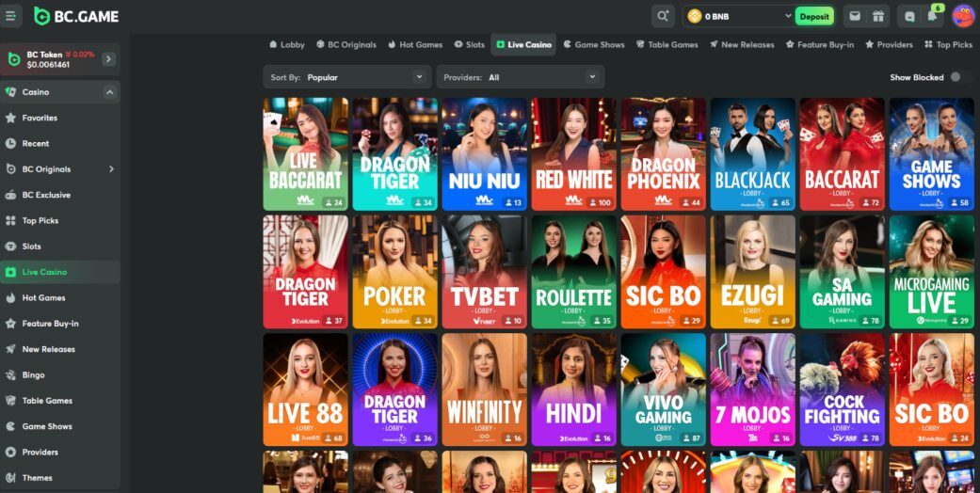Open the Roulette Lobby card
This screenshot has width=980, height=493.
pyautogui.click(x=573, y=272)
